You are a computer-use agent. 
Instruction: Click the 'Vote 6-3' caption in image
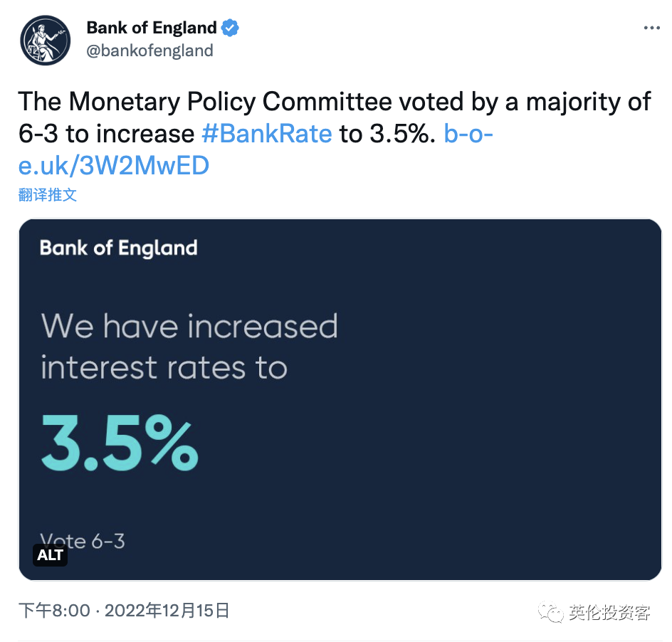click(83, 541)
